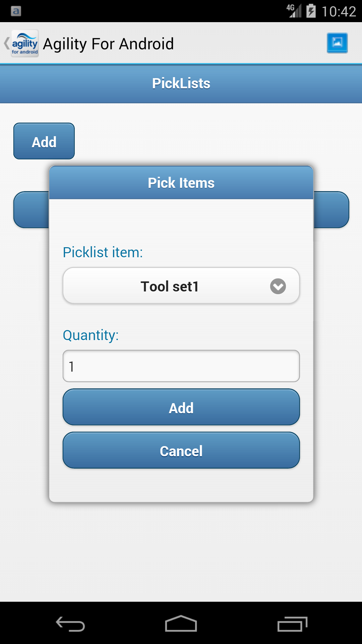
Task: Tap the PickLists header bar
Action: tap(181, 84)
